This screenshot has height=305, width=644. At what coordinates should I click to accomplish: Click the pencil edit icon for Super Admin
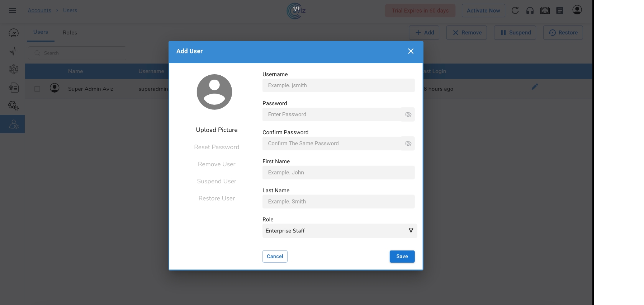(535, 86)
